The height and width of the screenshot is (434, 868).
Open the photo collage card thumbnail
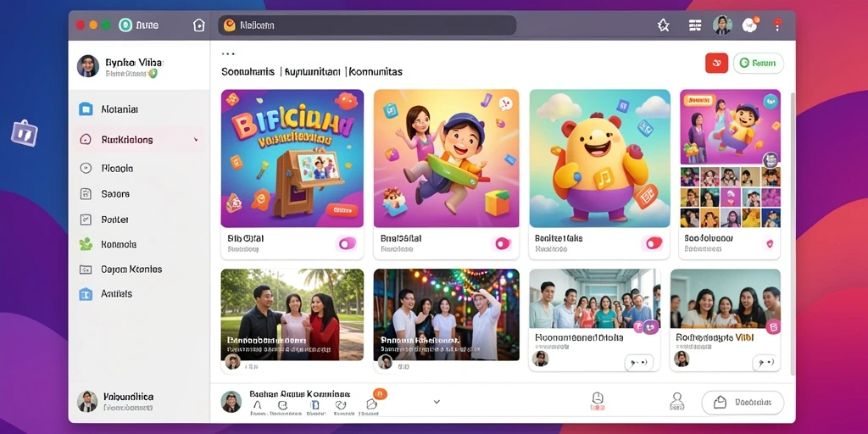tap(730, 159)
